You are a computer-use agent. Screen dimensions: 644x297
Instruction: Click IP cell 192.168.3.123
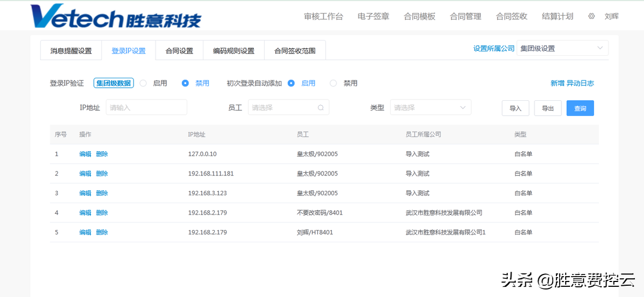[x=208, y=193]
